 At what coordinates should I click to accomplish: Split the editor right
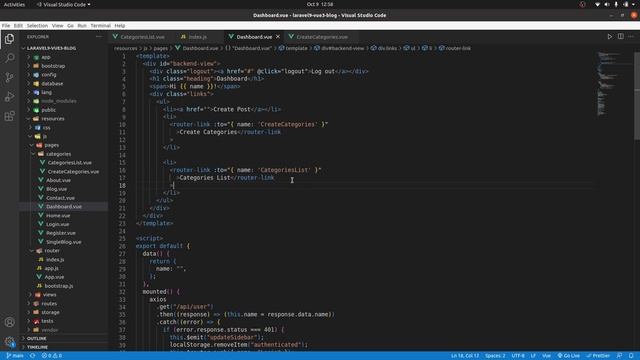[620, 37]
